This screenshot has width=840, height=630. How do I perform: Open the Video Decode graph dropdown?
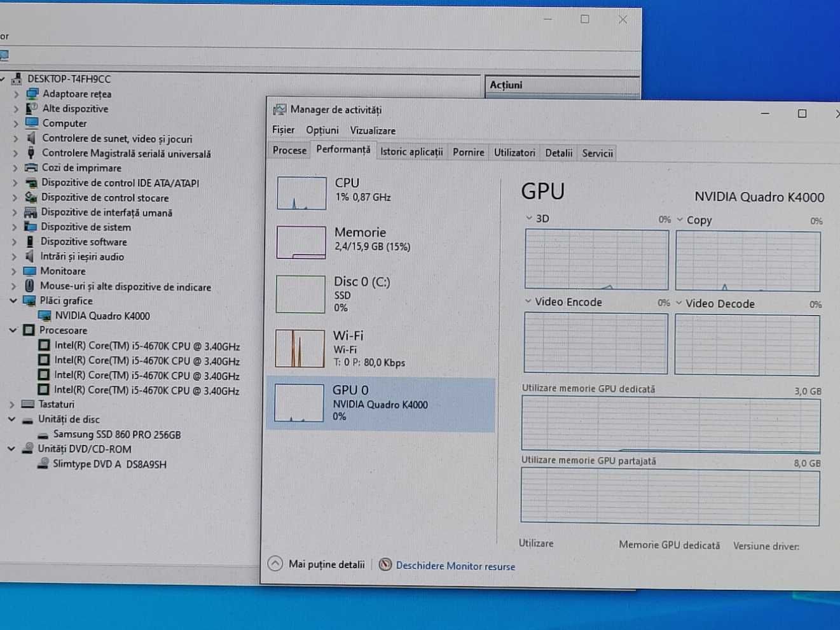678,303
